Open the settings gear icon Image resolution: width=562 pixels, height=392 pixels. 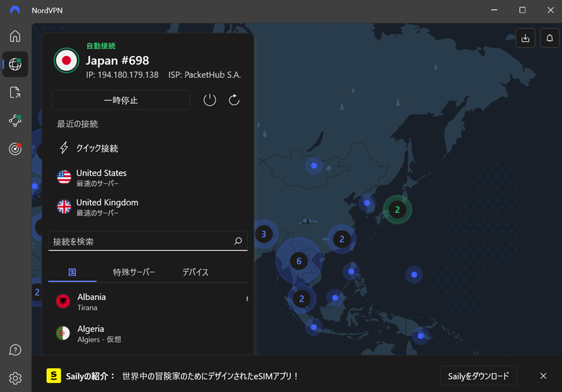point(15,378)
